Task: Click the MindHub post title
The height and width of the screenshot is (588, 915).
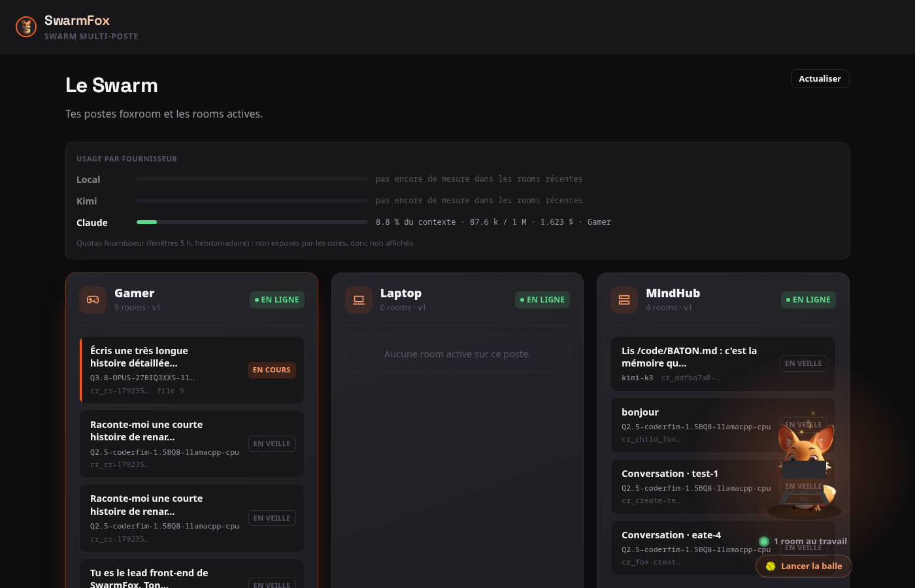Action: 673,293
